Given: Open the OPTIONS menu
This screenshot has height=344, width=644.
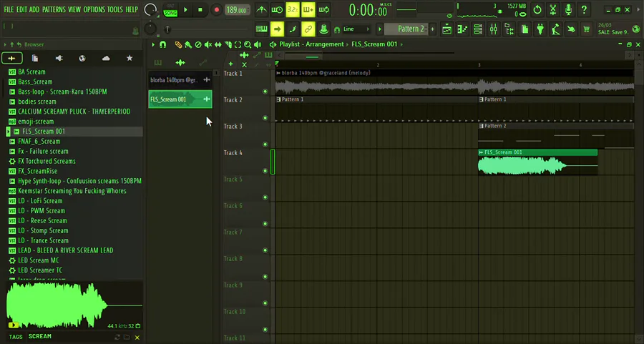Looking at the screenshot, I should click(x=94, y=9).
